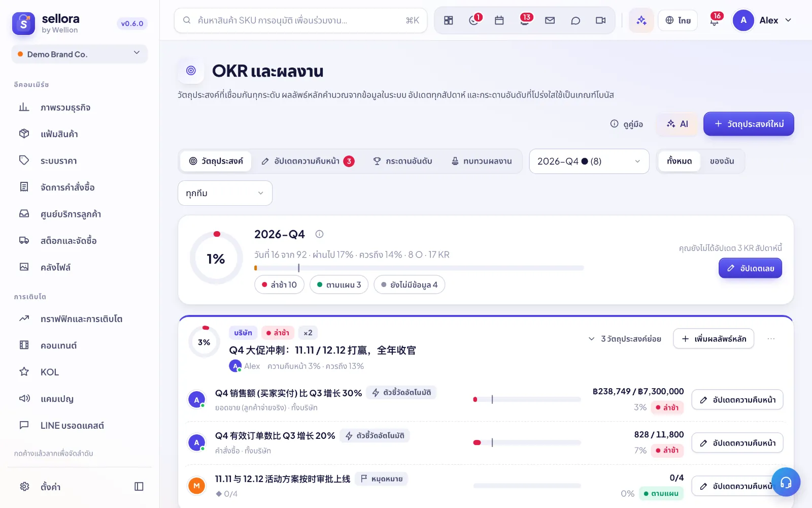Open the ไทย language selector
812x508 pixels.
(x=678, y=20)
